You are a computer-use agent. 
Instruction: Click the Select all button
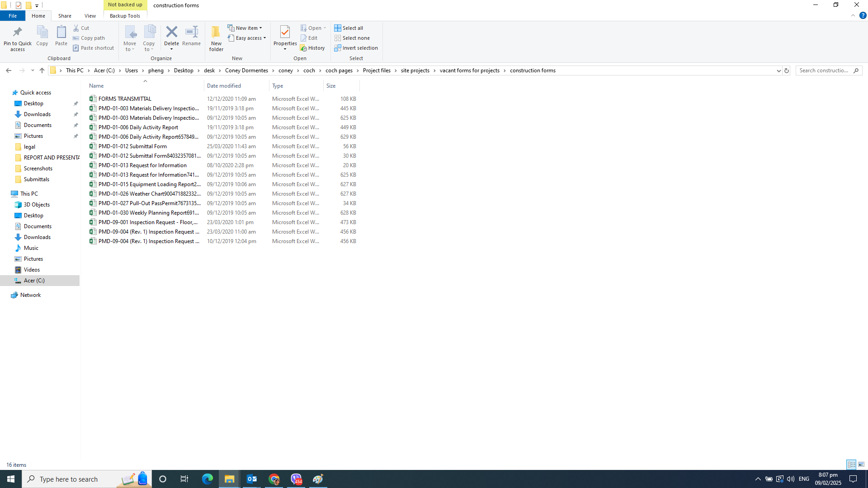point(349,28)
